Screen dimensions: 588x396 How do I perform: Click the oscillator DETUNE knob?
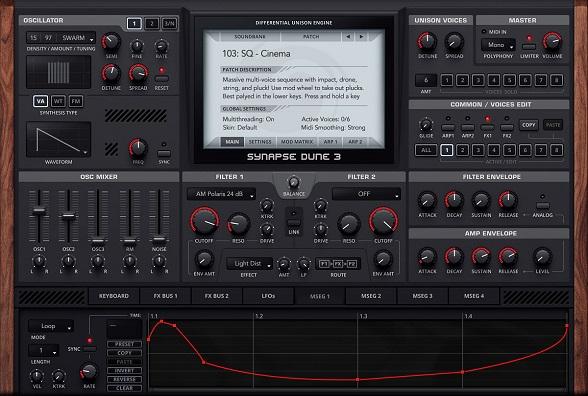111,74
